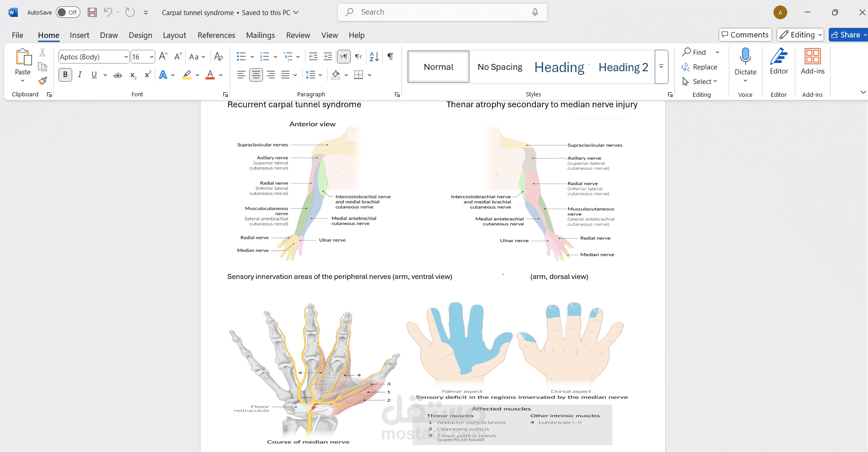Switch to the Review tab
The height and width of the screenshot is (452, 868).
tap(298, 35)
